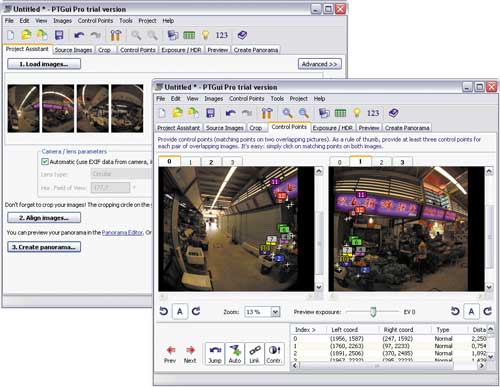Open the Zoom 13% dropdown
This screenshot has width=500, height=387.
tap(275, 312)
